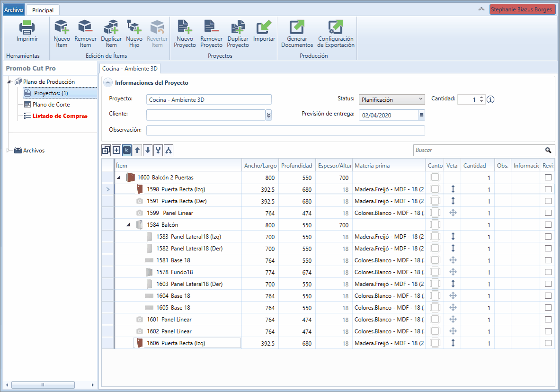Open the Status dropdown showing Planificación
The height and width of the screenshot is (392, 560).
[392, 99]
